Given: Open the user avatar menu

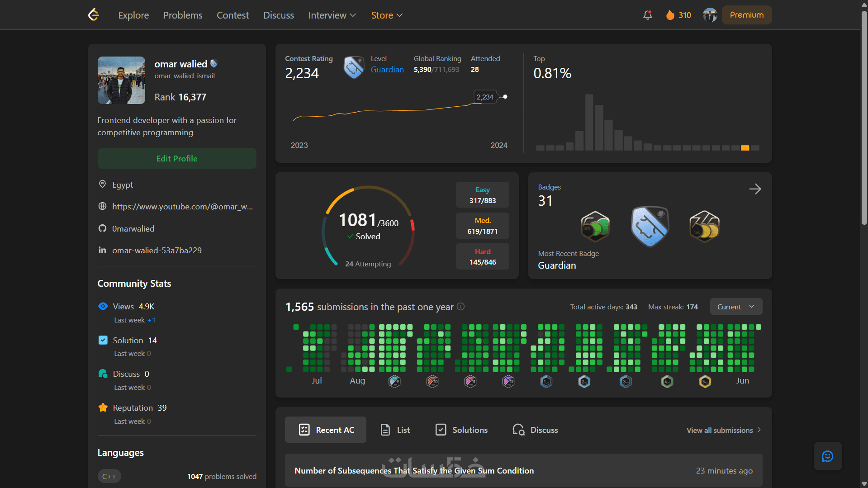Looking at the screenshot, I should coord(710,15).
